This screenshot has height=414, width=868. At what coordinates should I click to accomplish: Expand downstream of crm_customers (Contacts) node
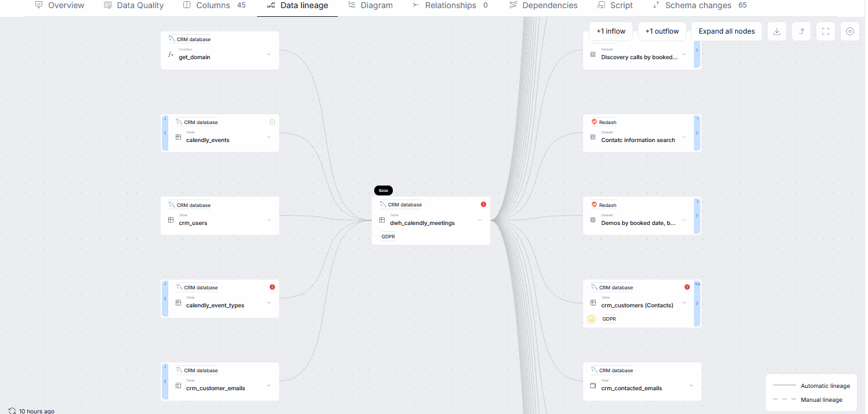point(697,303)
